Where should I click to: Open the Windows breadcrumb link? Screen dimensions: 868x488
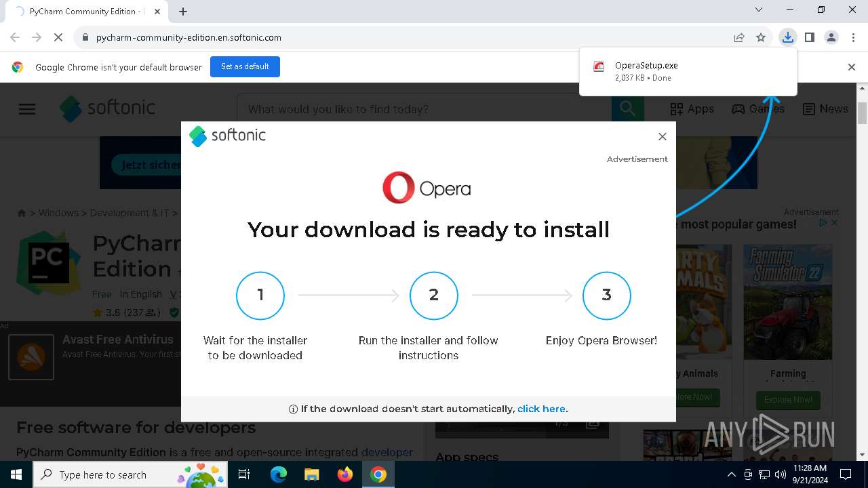click(x=58, y=213)
